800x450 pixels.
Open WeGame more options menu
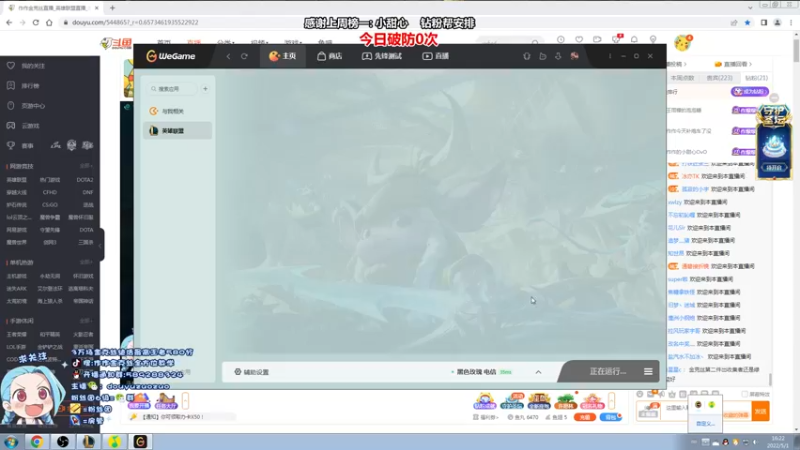[610, 56]
